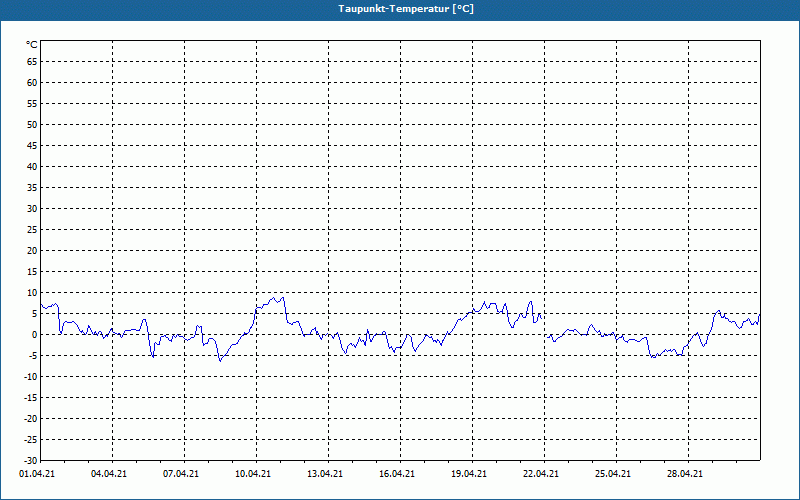Select the -15 y-axis tick label
800x500 pixels.
30,397
